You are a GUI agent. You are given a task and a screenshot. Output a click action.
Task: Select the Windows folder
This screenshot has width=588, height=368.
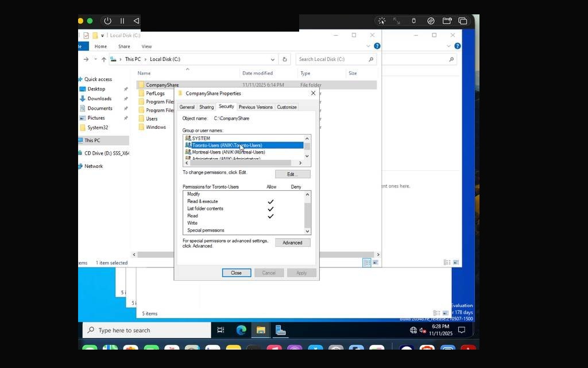[156, 127]
